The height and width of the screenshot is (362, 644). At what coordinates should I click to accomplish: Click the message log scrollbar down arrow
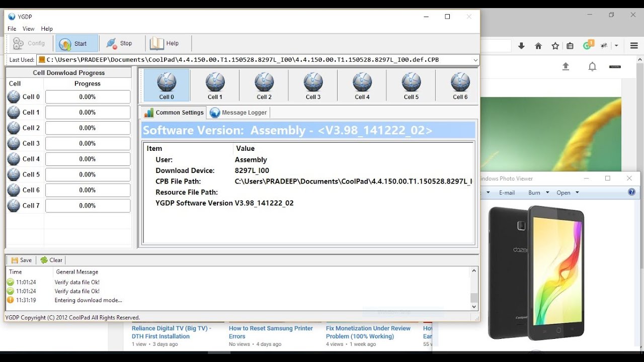coord(474,306)
